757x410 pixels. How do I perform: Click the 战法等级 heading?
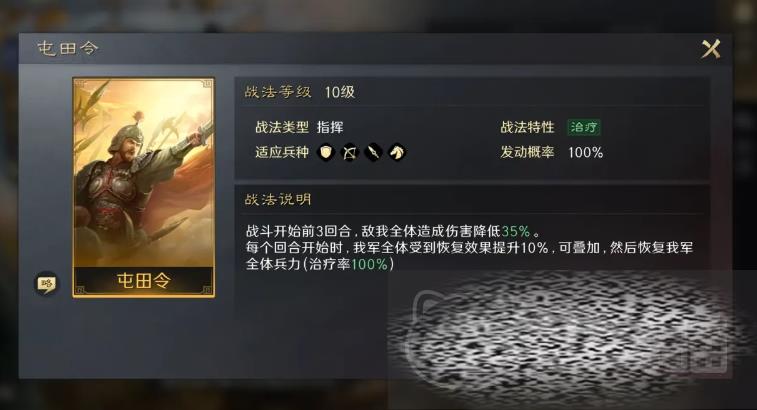pyautogui.click(x=278, y=92)
